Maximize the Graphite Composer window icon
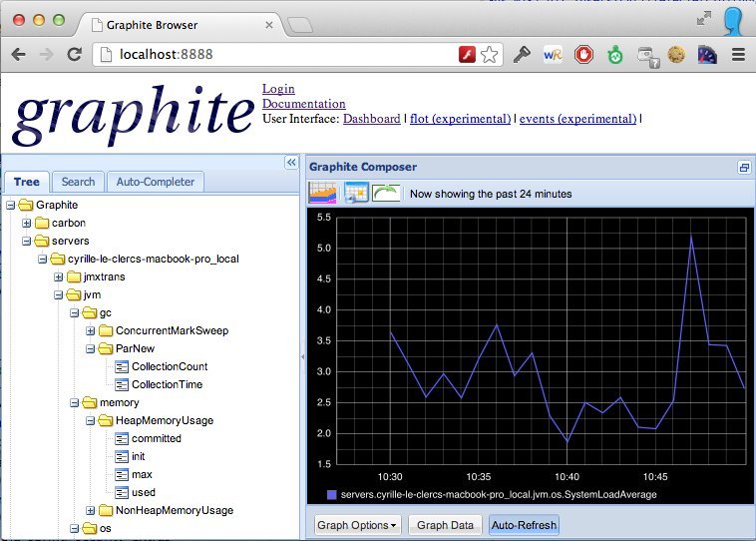This screenshot has height=541, width=756. pyautogui.click(x=744, y=168)
